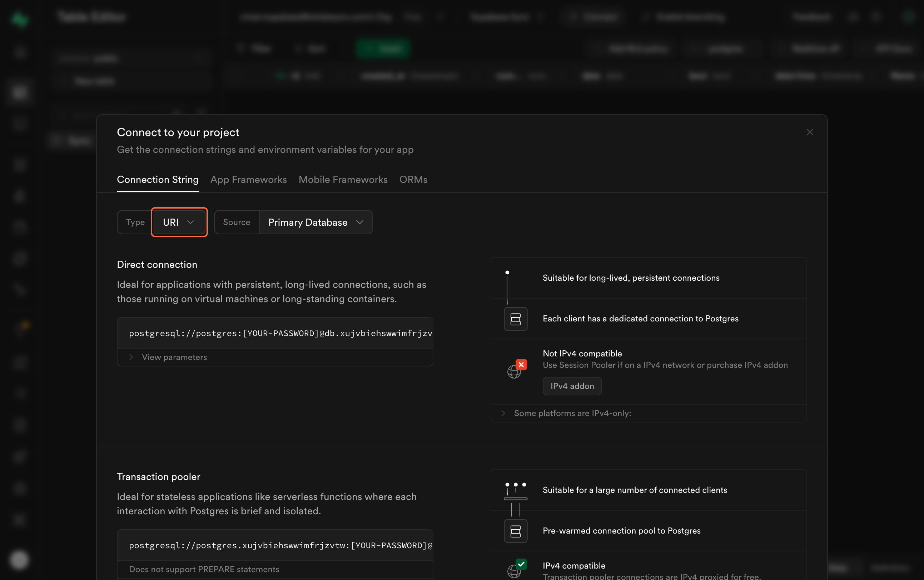
Task: Open the Primary Database source dropdown
Action: (x=316, y=222)
